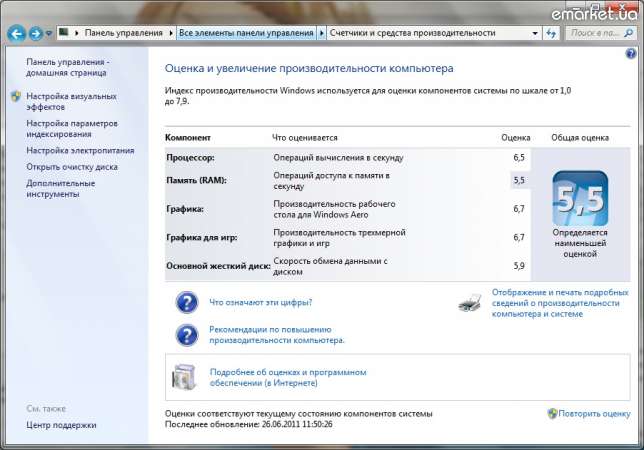Select the Графика для игр: row label
The image size is (644, 450).
[x=202, y=237]
